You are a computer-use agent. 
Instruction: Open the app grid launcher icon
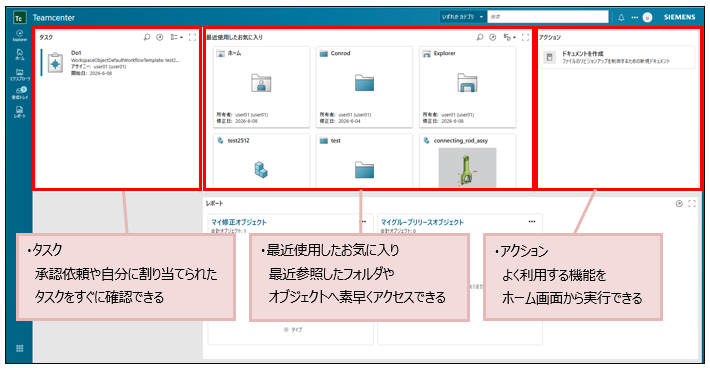pos(19,348)
